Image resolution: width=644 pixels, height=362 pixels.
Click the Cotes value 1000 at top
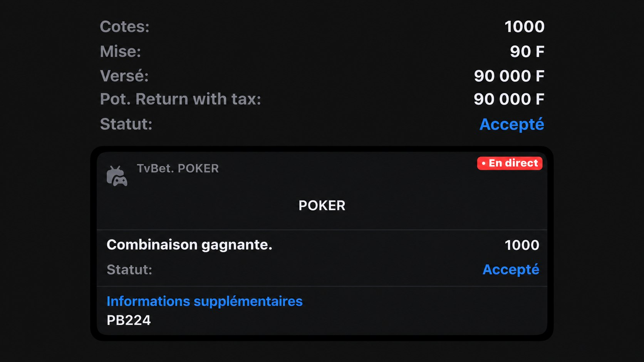(524, 27)
